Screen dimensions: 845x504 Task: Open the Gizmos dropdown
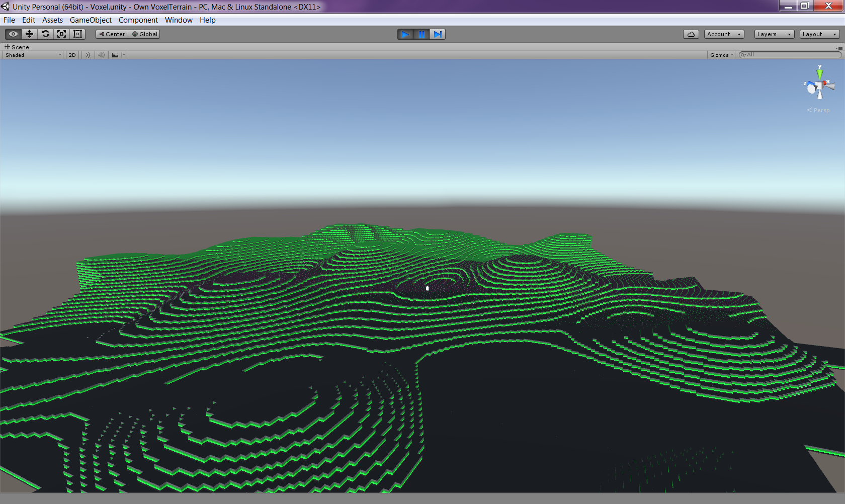coord(722,55)
